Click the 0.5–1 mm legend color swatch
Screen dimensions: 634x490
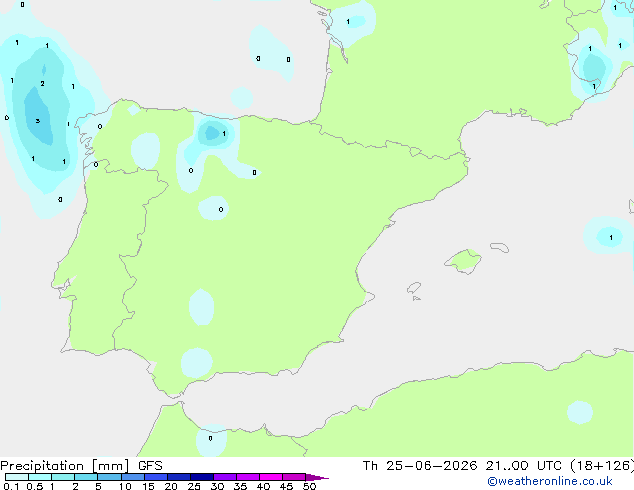(x=40, y=477)
